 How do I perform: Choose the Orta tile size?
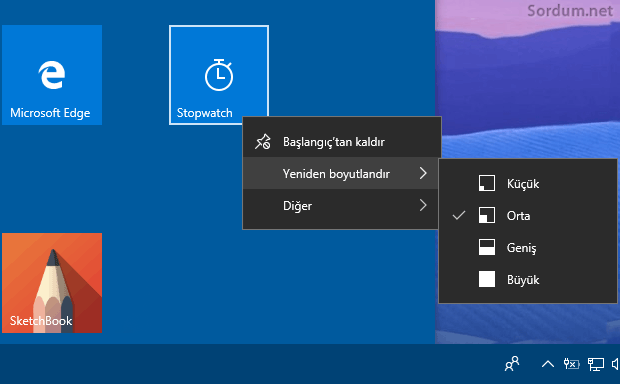528,216
